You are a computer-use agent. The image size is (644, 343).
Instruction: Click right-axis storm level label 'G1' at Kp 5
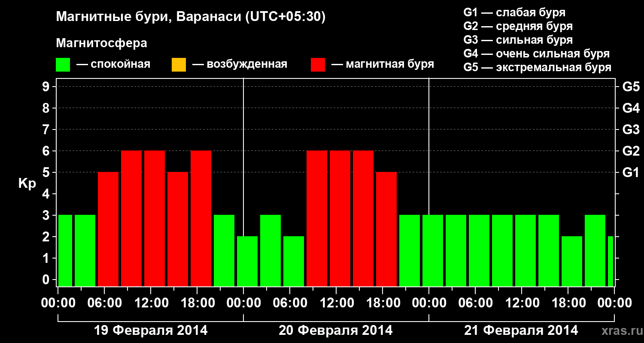click(x=631, y=173)
